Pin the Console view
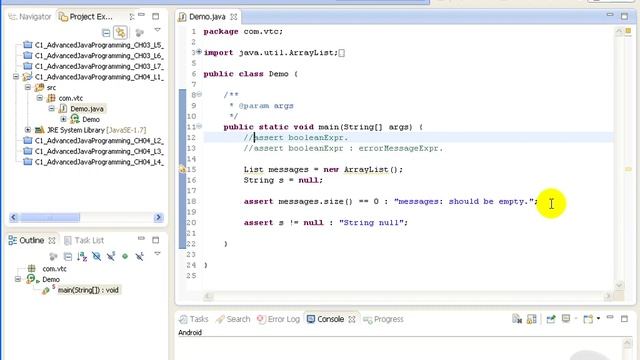Viewport: 640px width, 360px height. pyautogui.click(x=551, y=319)
